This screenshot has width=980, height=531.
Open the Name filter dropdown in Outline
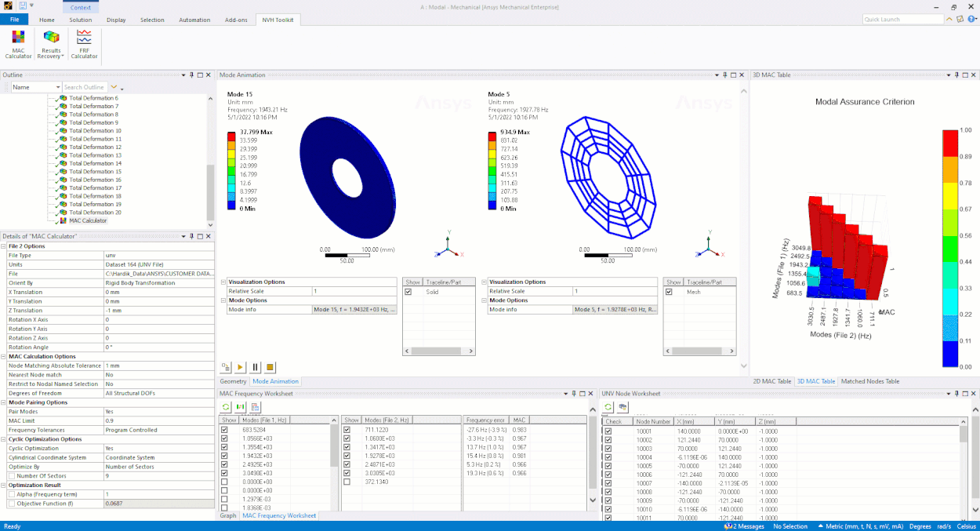(57, 87)
